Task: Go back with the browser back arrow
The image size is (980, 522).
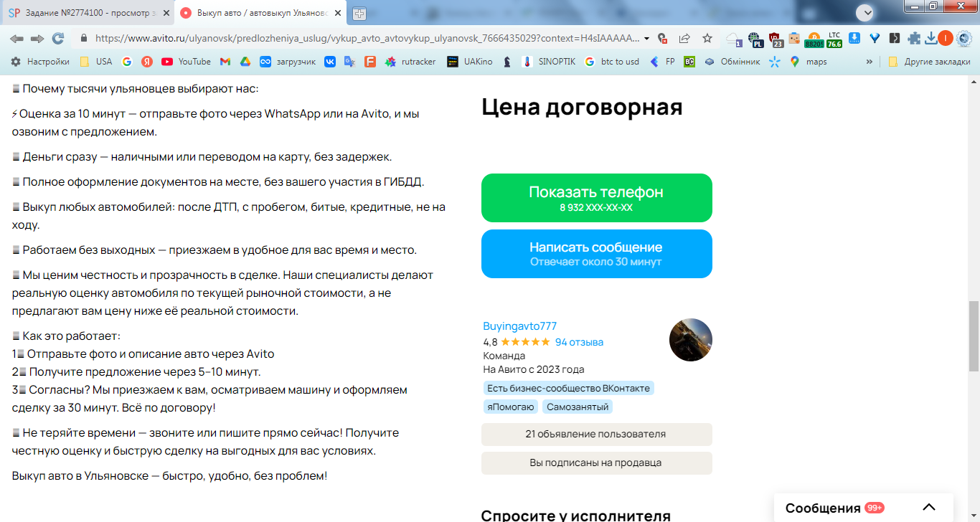Action: click(x=17, y=39)
